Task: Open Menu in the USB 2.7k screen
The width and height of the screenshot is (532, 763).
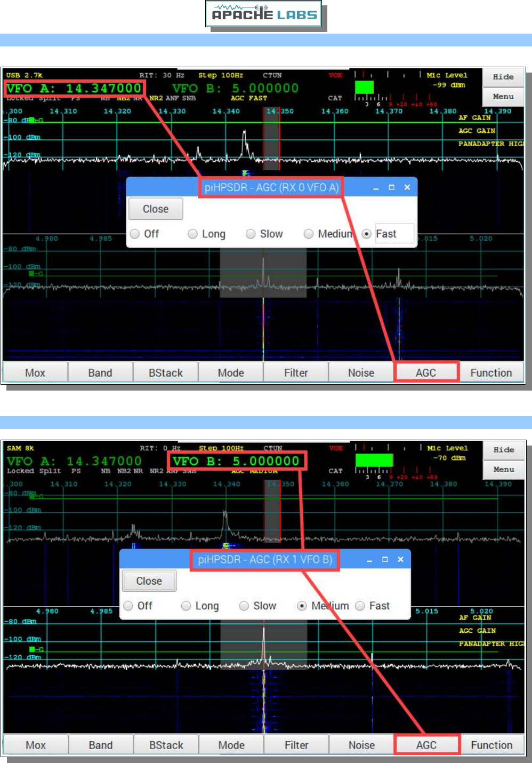Action: [x=503, y=97]
